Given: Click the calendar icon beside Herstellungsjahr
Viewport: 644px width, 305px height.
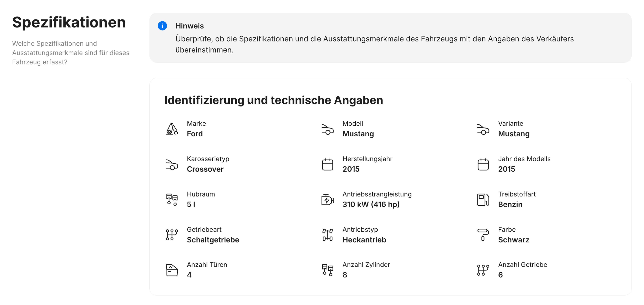Looking at the screenshot, I should (x=328, y=165).
